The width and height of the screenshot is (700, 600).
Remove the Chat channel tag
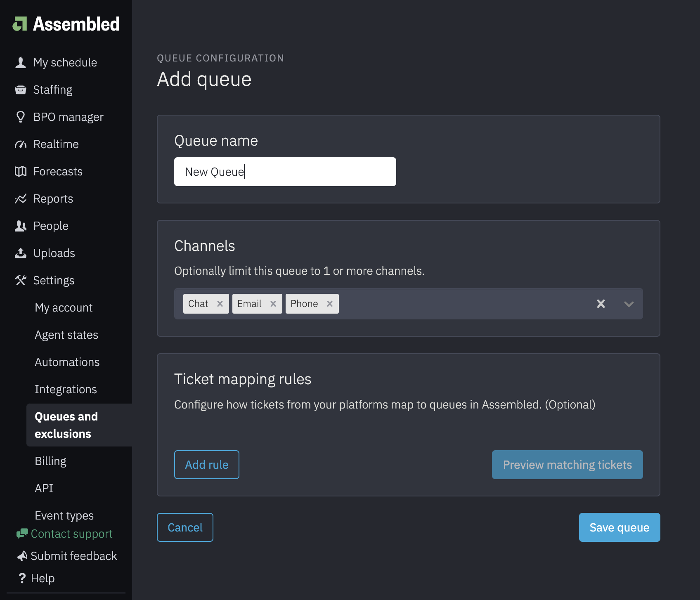coord(220,304)
